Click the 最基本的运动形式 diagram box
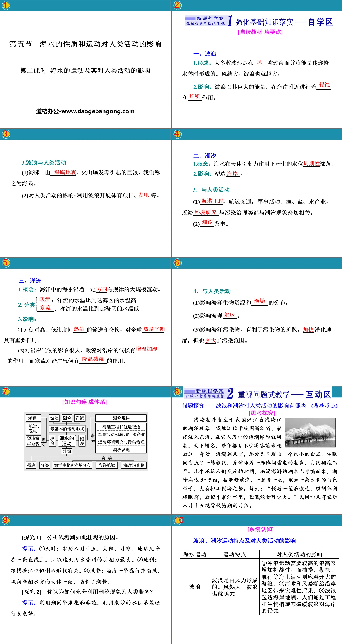 pyautogui.click(x=67, y=429)
